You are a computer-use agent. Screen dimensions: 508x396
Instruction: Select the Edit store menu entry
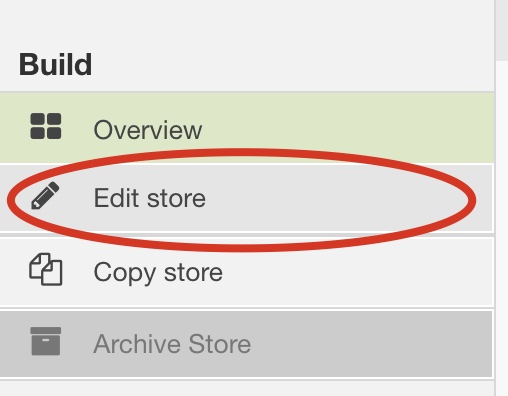(x=247, y=198)
